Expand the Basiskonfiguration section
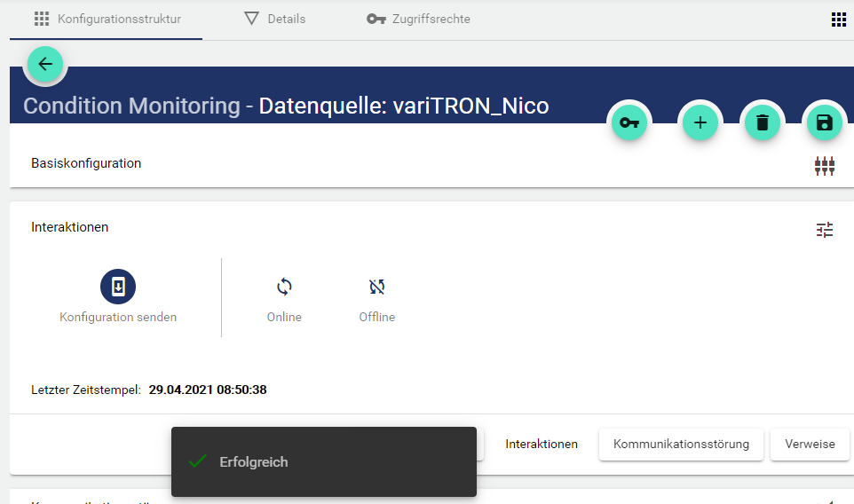Viewport: 854px width, 504px height. coord(86,163)
